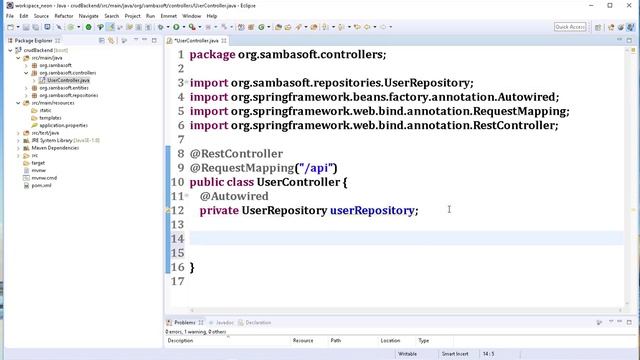
Task: Collapse the org.sambasoft.controllers package
Action: (x=26, y=73)
